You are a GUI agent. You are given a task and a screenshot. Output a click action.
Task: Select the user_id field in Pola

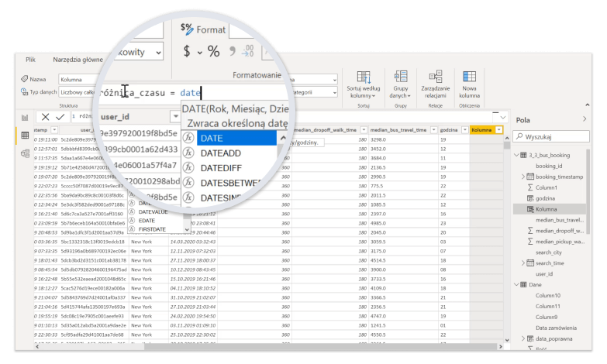point(544,274)
